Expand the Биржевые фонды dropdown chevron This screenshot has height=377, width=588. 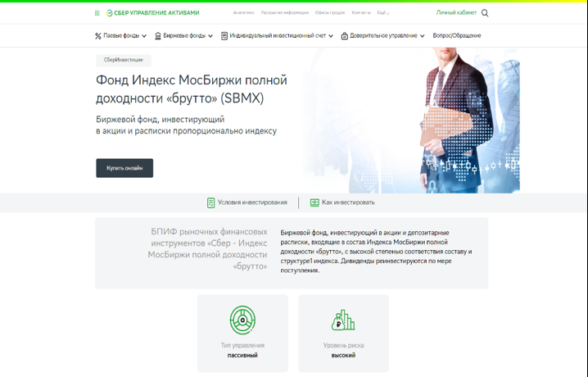210,36
